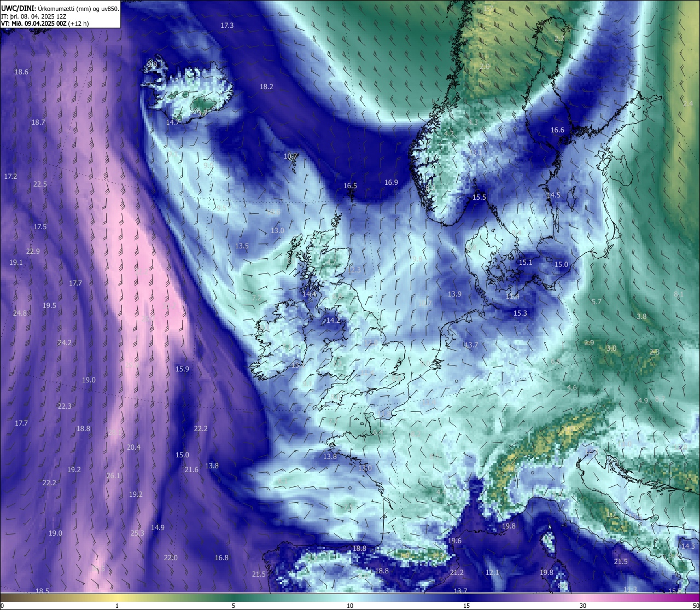Click the 16.6 value over the Baltic
The width and height of the screenshot is (700, 610).
(x=557, y=130)
